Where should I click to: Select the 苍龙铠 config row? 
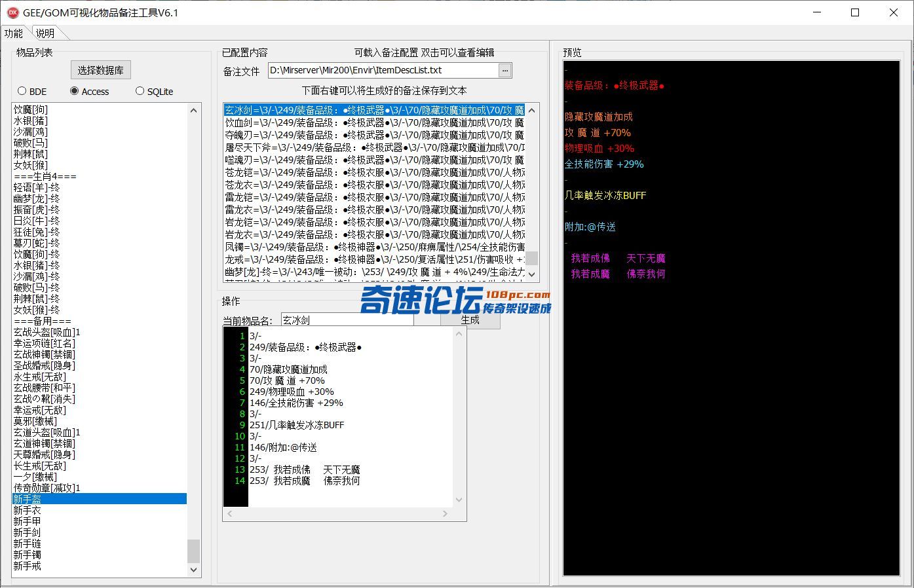click(x=374, y=172)
